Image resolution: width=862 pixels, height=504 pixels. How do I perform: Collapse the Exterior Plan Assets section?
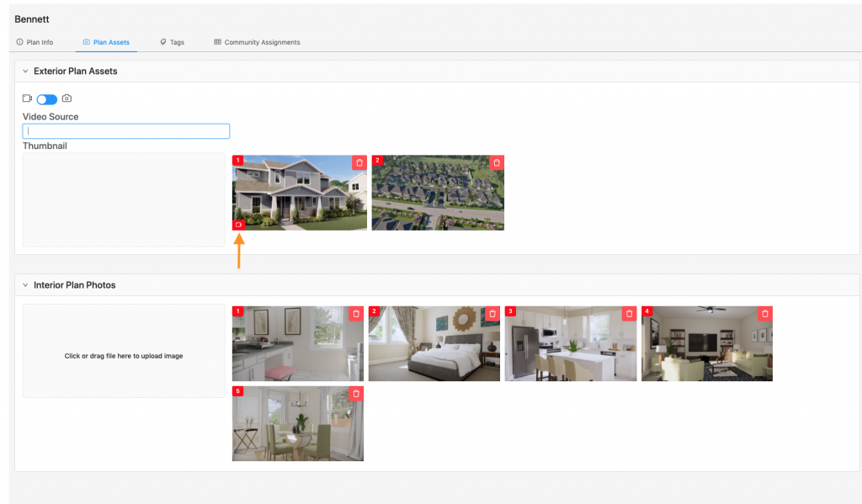25,72
